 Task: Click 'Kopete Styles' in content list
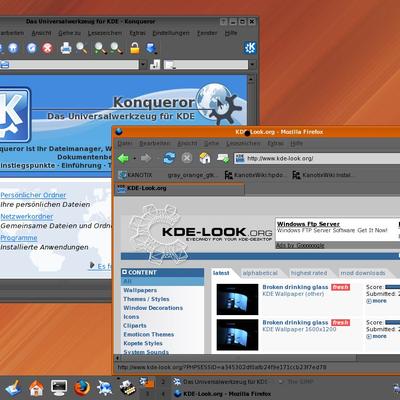143,343
